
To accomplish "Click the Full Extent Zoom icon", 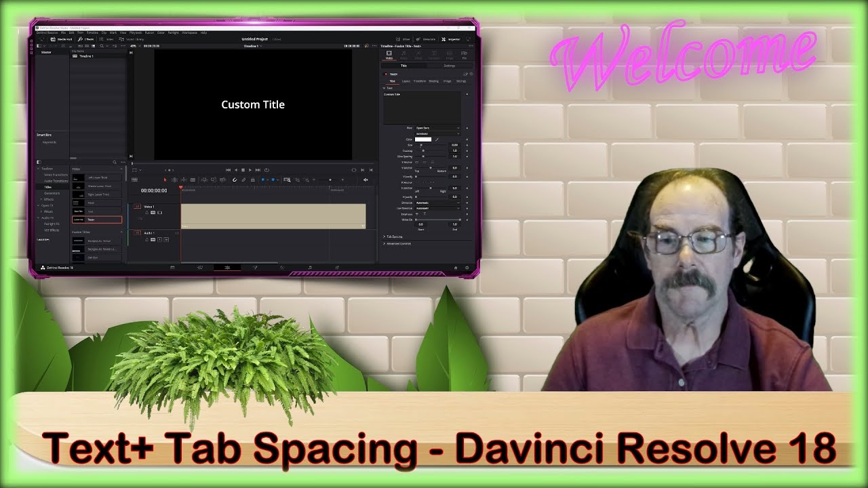I will pyautogui.click(x=287, y=180).
